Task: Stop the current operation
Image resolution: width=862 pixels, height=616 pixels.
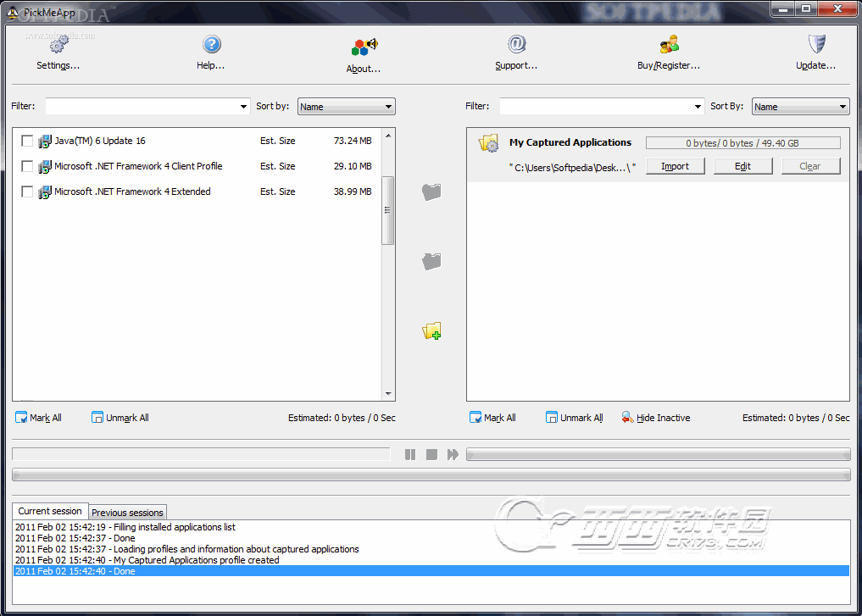Action: [x=431, y=454]
